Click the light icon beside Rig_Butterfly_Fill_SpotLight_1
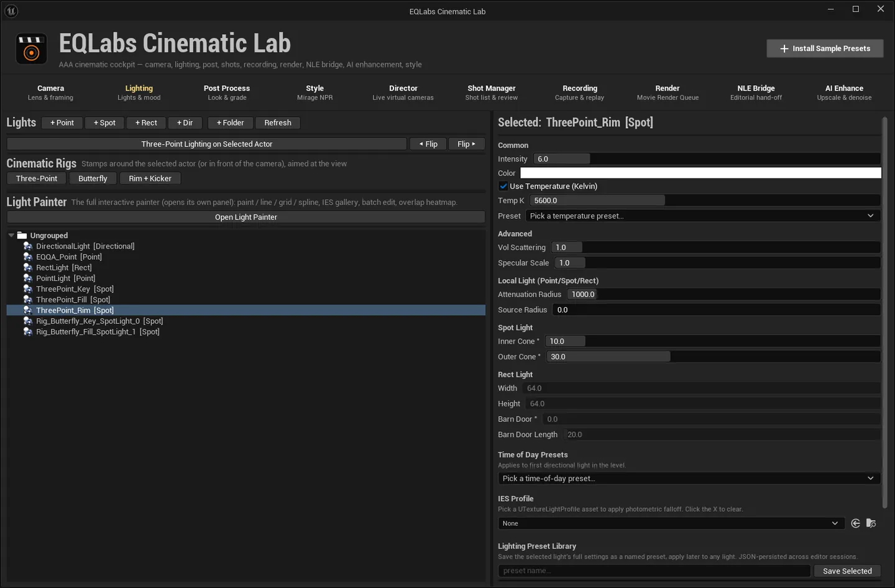This screenshot has width=895, height=588. pyautogui.click(x=28, y=332)
